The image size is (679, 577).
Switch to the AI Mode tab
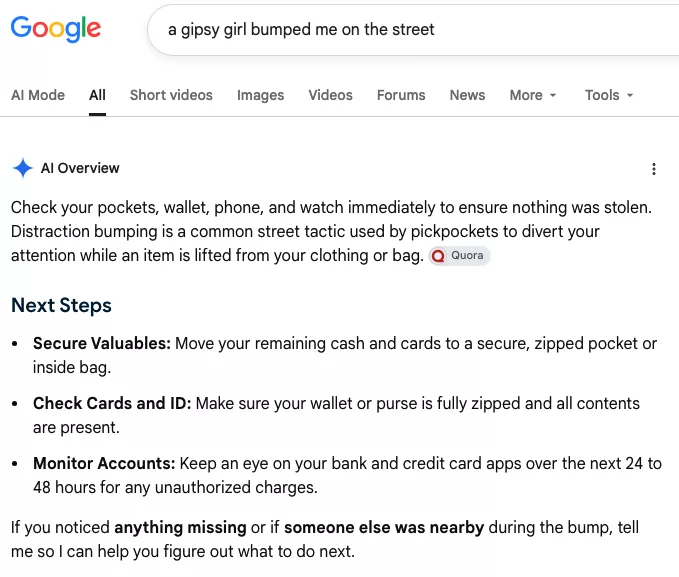coord(38,95)
